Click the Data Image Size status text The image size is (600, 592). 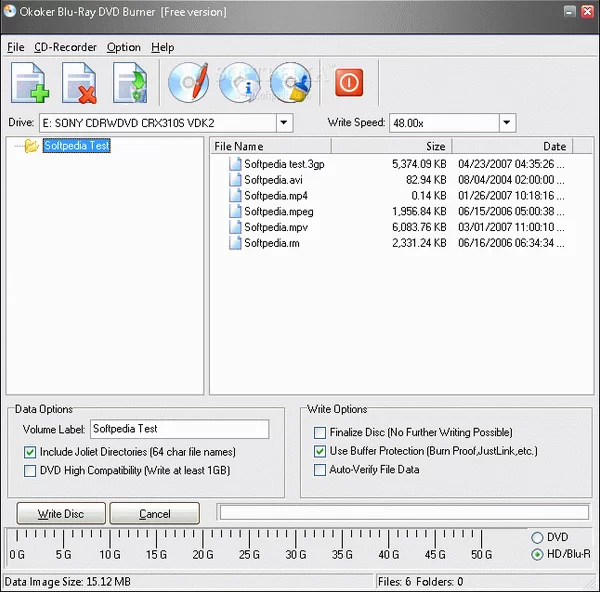pos(68,582)
